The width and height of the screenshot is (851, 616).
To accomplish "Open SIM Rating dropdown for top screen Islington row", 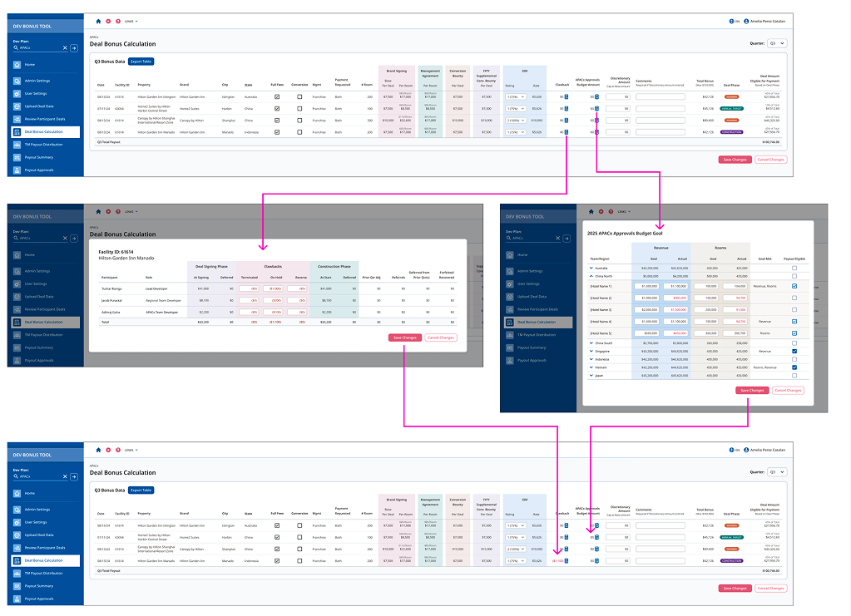I will pos(516,97).
